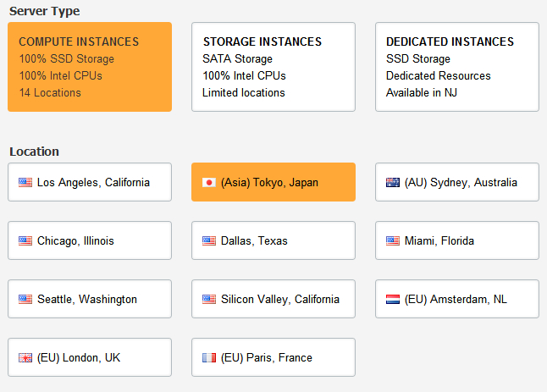
Task: Click the Netherlands flag icon beside Amsterdam
Action: (x=393, y=299)
